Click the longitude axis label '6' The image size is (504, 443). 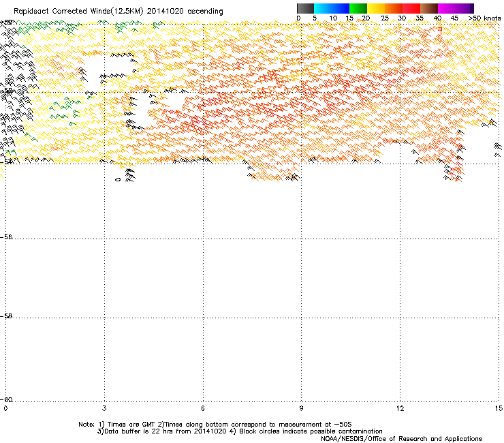tap(203, 408)
